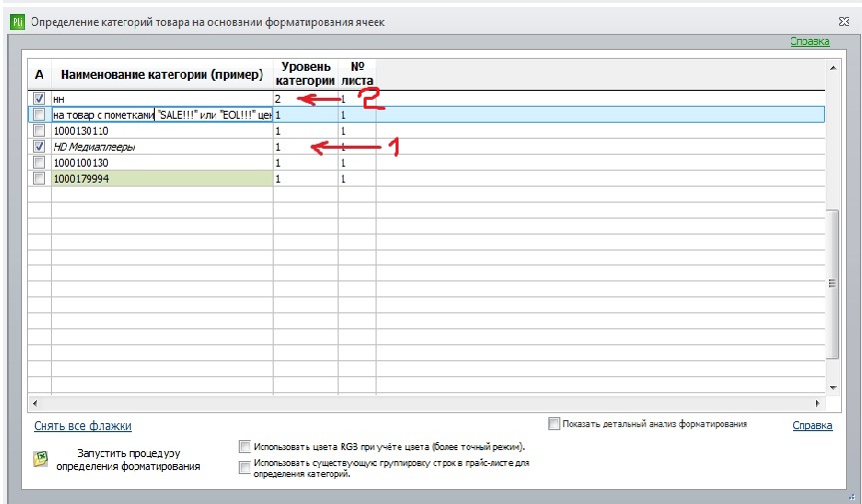Click the "№ листа" column header
Viewport: 862px width, 504px height.
358,74
